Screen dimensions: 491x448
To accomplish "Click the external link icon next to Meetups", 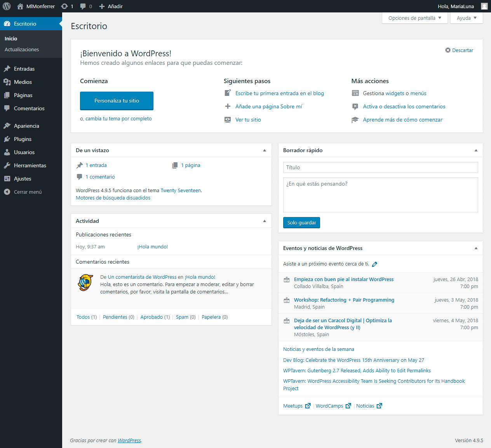I will pyautogui.click(x=308, y=405).
